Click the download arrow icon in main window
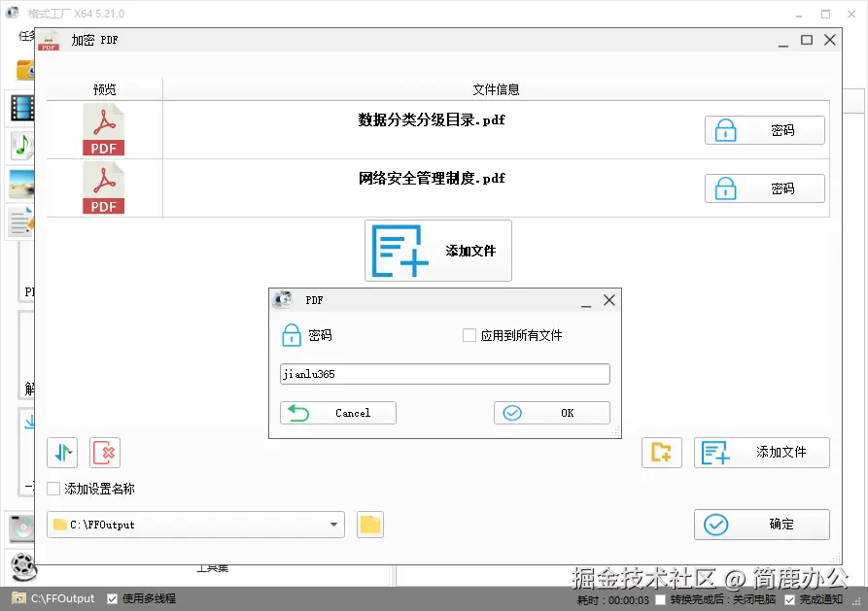 30,423
